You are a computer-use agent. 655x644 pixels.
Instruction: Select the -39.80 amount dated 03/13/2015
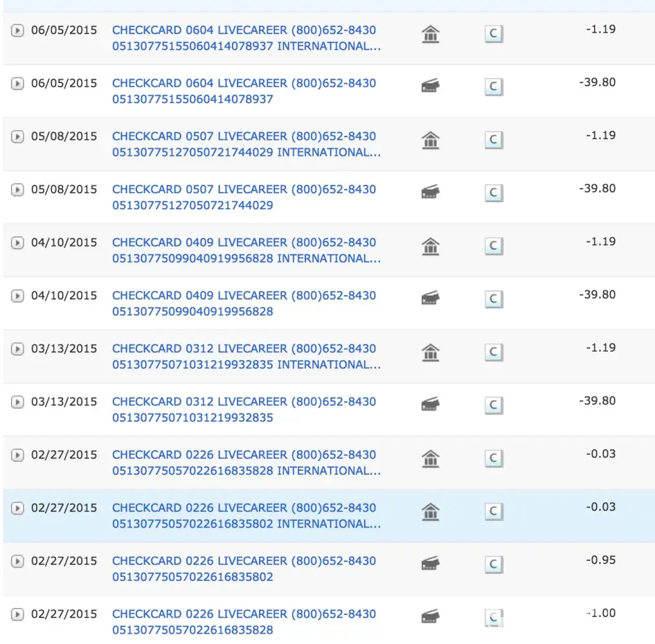597,401
